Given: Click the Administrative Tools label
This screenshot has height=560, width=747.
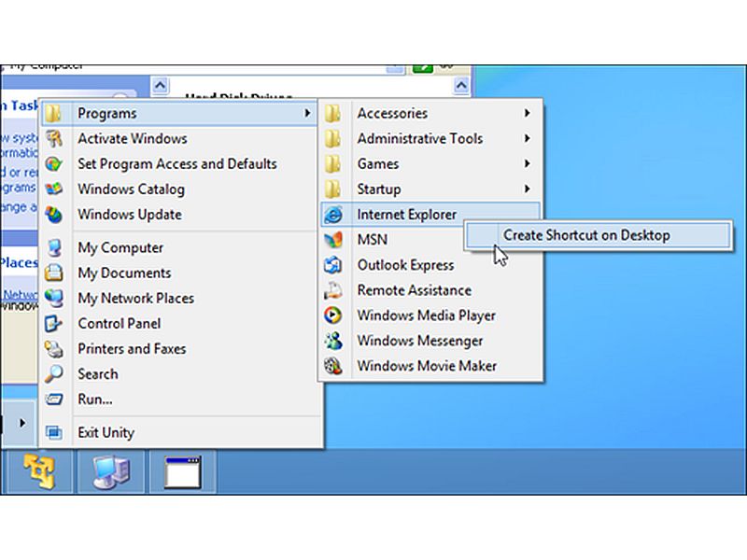Looking at the screenshot, I should pos(419,139).
